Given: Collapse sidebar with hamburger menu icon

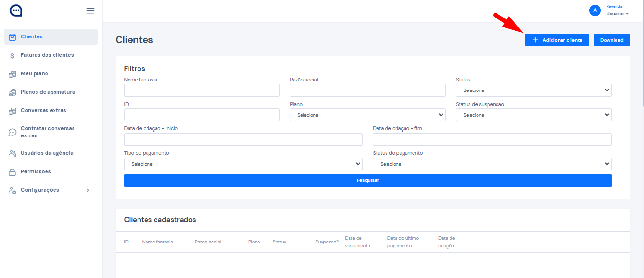Looking at the screenshot, I should pos(91,11).
